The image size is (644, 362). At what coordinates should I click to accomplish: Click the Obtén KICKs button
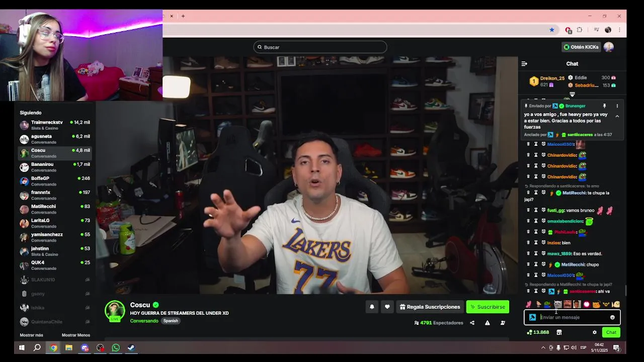point(581,47)
